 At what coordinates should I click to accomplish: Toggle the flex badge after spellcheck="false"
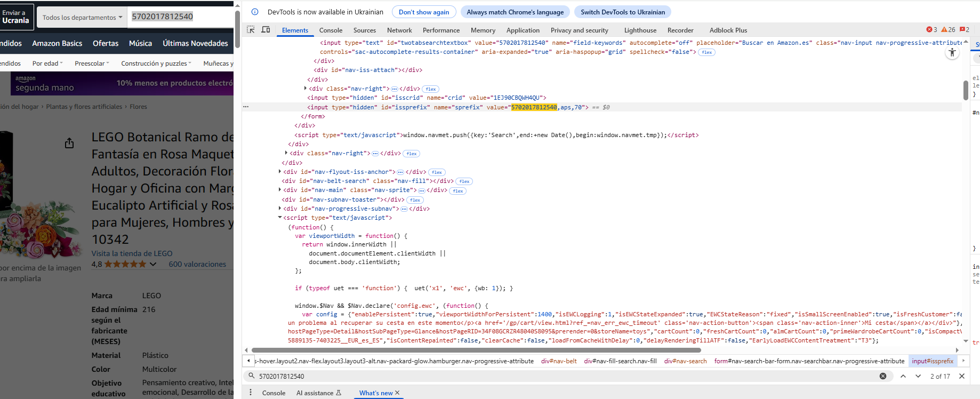pos(707,52)
